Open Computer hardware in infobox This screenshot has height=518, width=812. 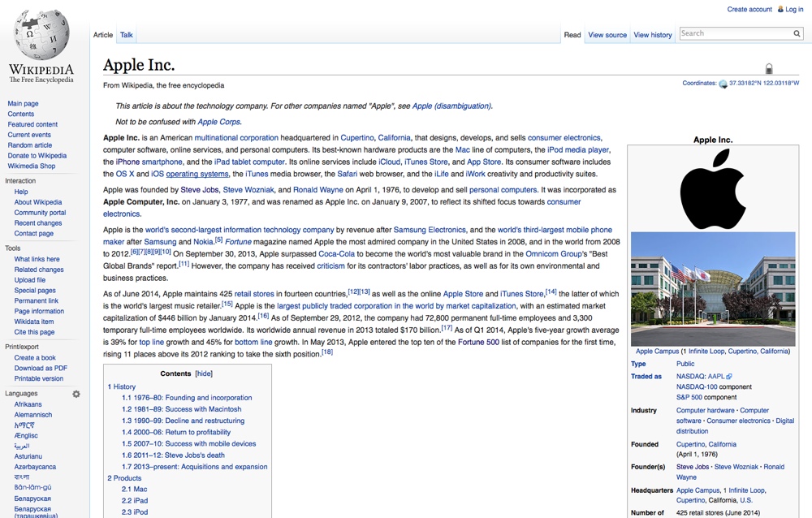(706, 410)
